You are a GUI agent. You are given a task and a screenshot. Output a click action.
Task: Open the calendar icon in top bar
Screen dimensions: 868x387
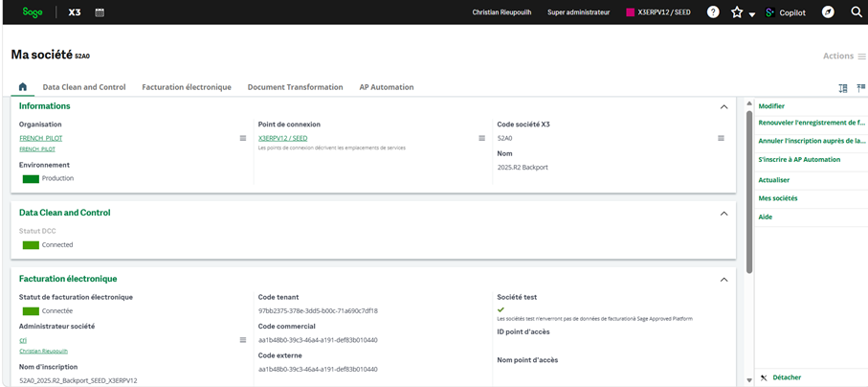click(x=100, y=12)
